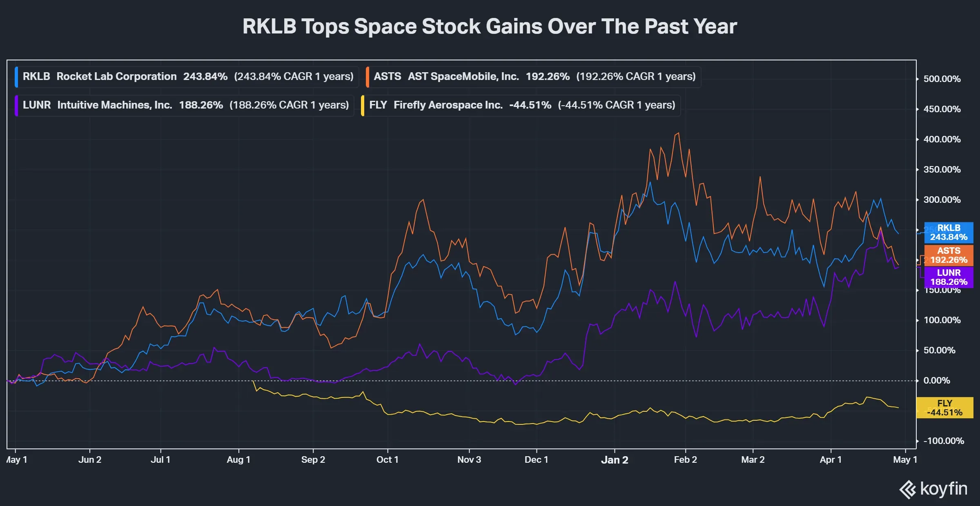Image resolution: width=980 pixels, height=506 pixels.
Task: Click the blue RKLB color bar in legend
Action: (x=16, y=77)
